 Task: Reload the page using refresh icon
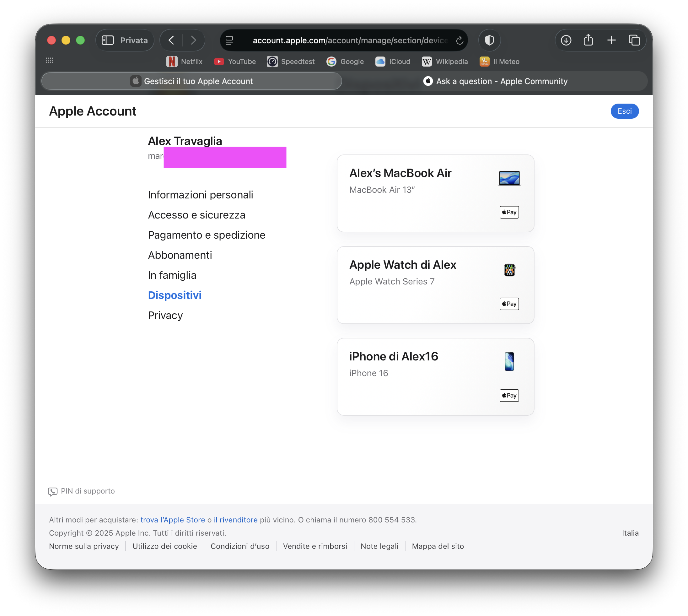point(459,41)
